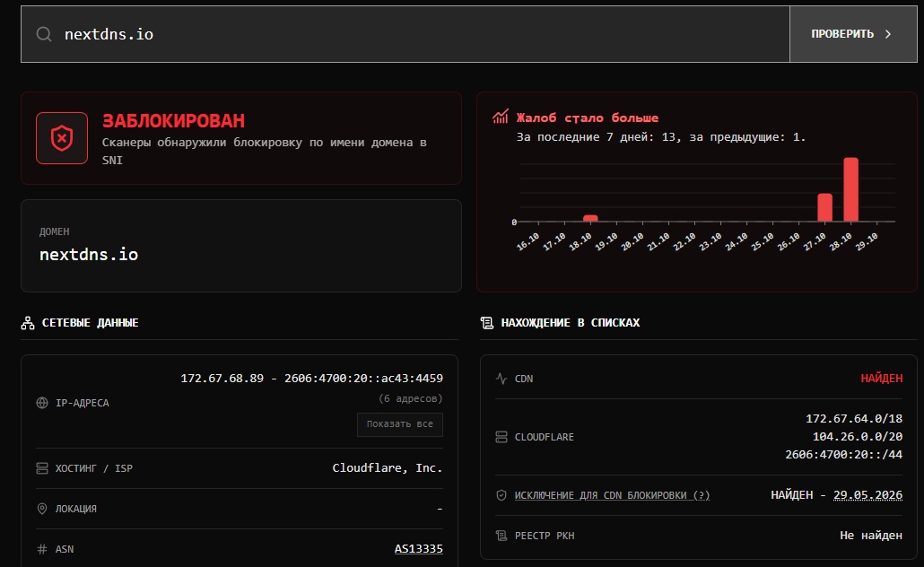The height and width of the screenshot is (567, 924).
Task: Click the (6 адресов) count text
Action: point(410,399)
